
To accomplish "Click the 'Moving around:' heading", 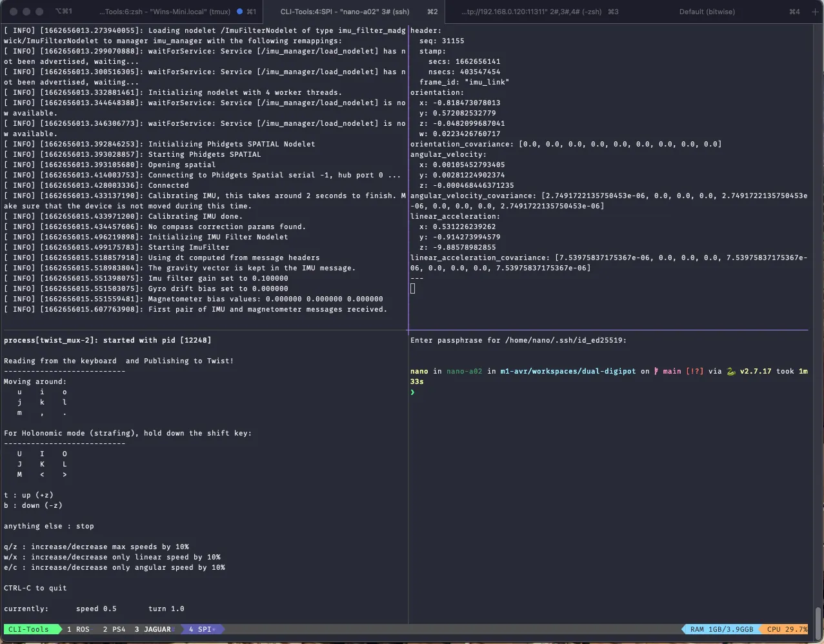I will (35, 381).
